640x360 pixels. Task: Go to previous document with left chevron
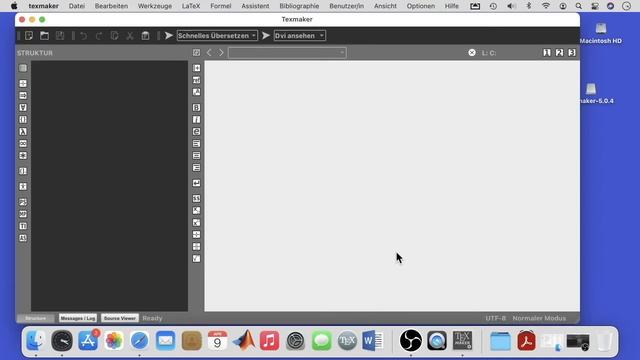click(209, 53)
